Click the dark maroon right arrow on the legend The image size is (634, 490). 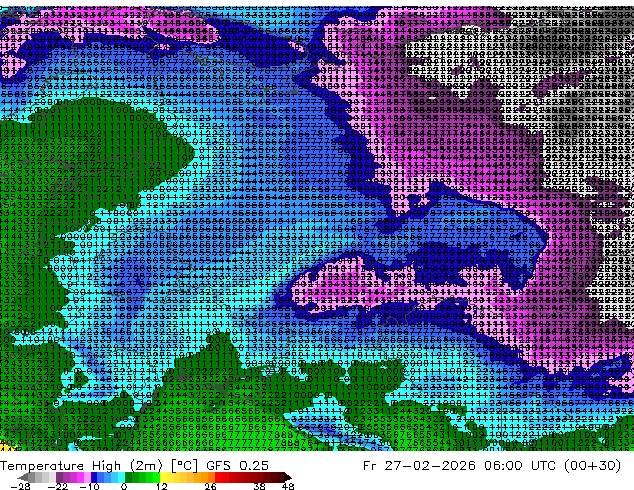[x=287, y=477]
